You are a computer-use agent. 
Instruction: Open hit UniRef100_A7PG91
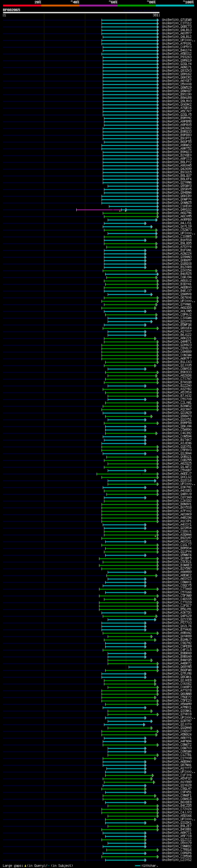click(177, 43)
